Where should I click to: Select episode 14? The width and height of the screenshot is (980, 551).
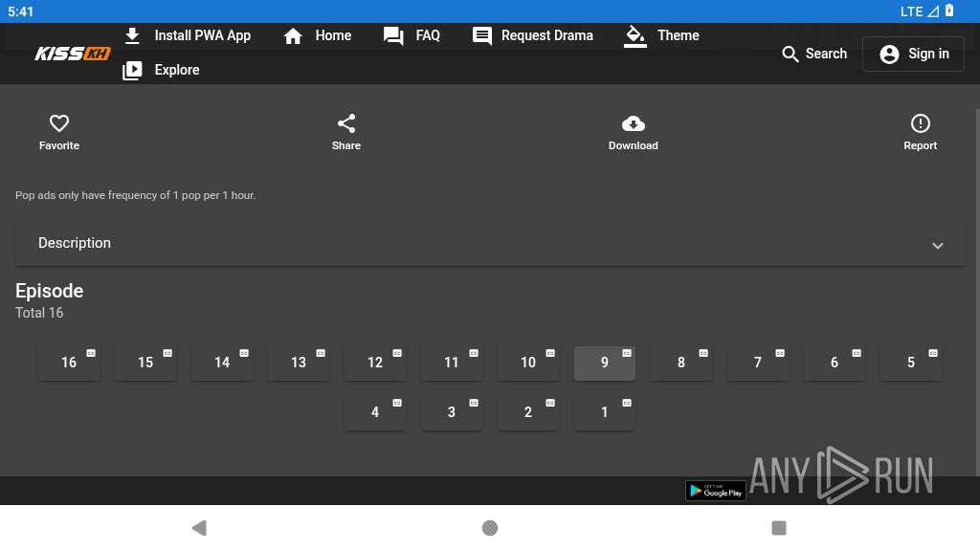222,363
